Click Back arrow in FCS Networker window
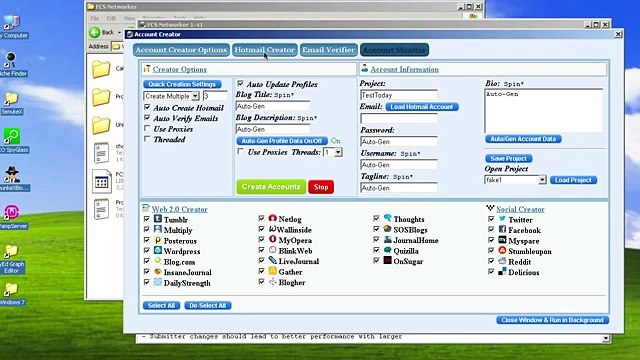The width and height of the screenshot is (640, 360). [95, 32]
